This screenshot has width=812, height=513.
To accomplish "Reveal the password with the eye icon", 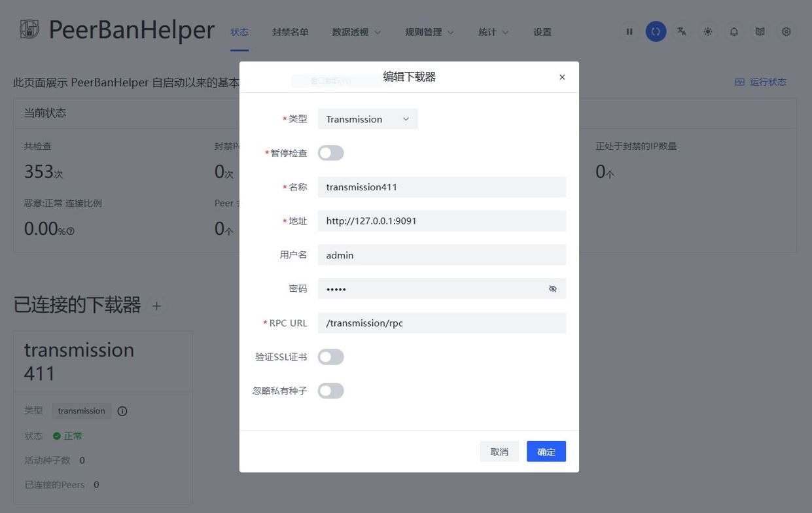I will 553,289.
